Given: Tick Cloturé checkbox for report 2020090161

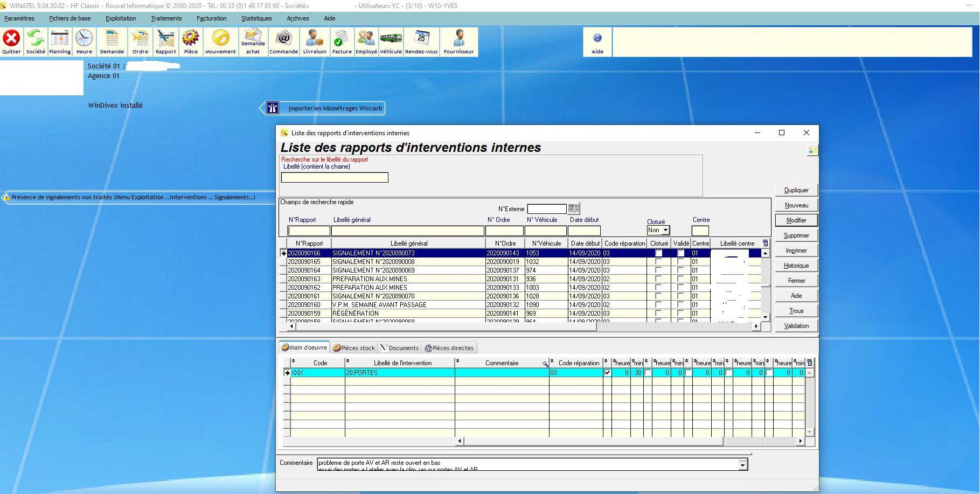Looking at the screenshot, I should coord(658,296).
